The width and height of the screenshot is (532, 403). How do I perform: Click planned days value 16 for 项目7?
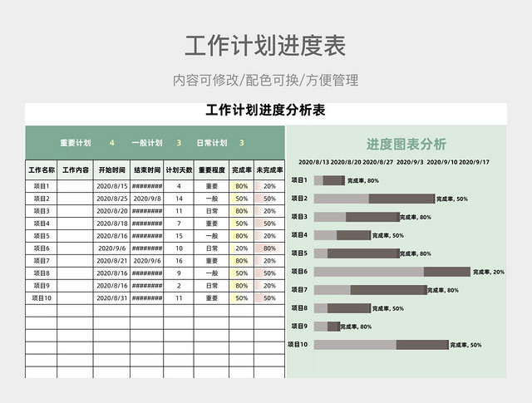tap(179, 261)
